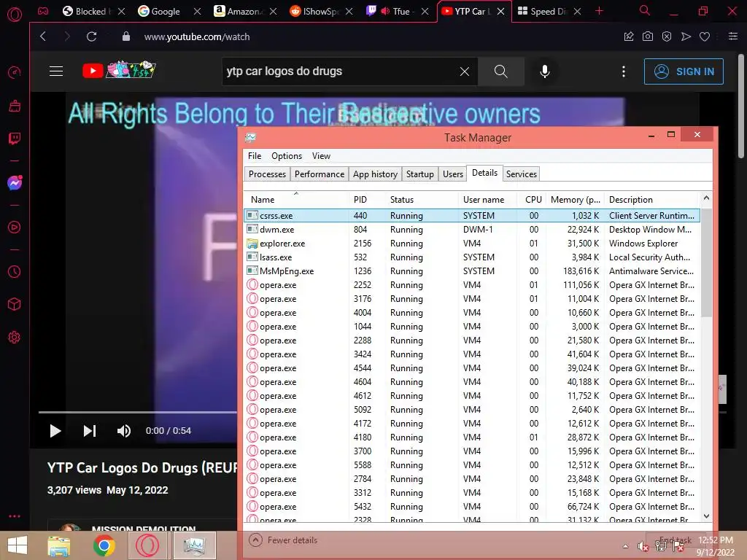747x560 pixels.
Task: Click the YouTube page scrollbar
Action: click(741, 106)
